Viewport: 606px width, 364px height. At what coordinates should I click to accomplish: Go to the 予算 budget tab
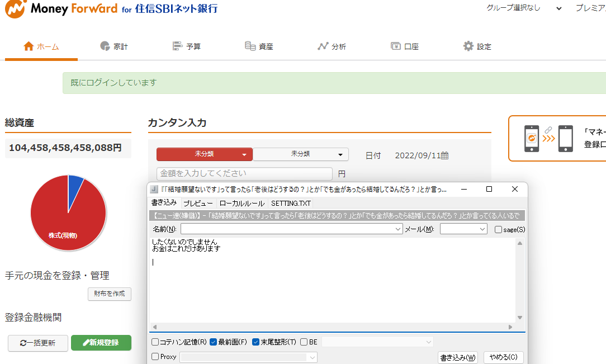pos(187,47)
